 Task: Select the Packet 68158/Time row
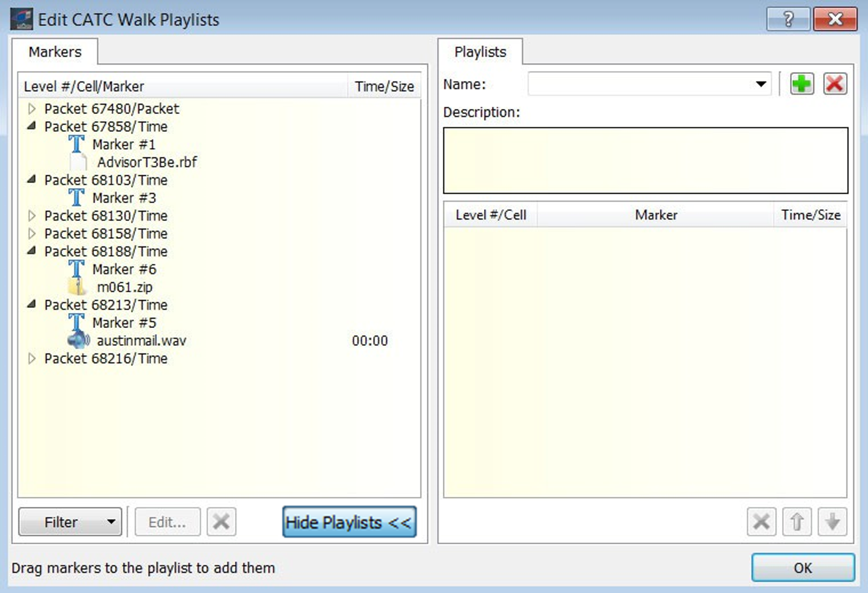coord(106,234)
